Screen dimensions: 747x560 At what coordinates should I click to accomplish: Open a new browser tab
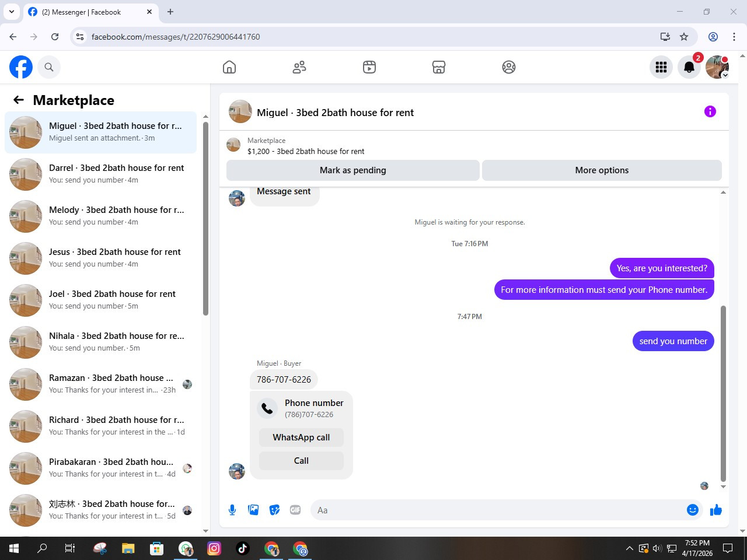click(x=170, y=12)
